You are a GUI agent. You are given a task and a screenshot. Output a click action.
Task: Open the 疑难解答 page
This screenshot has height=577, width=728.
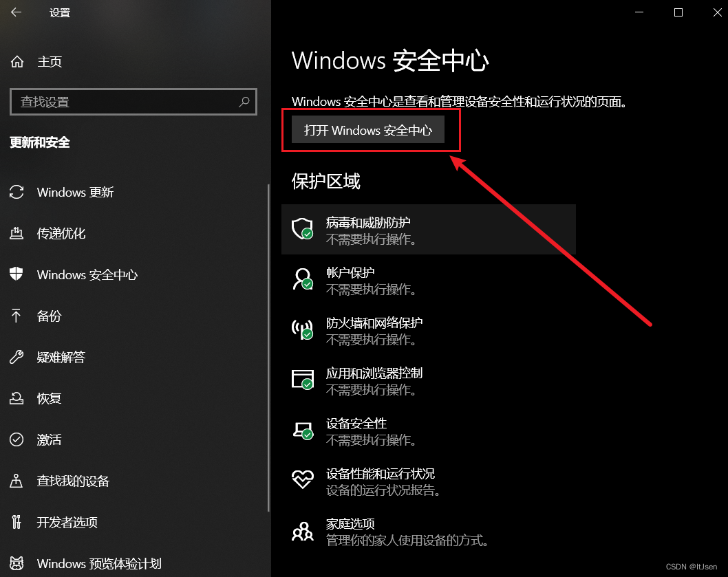(x=61, y=357)
